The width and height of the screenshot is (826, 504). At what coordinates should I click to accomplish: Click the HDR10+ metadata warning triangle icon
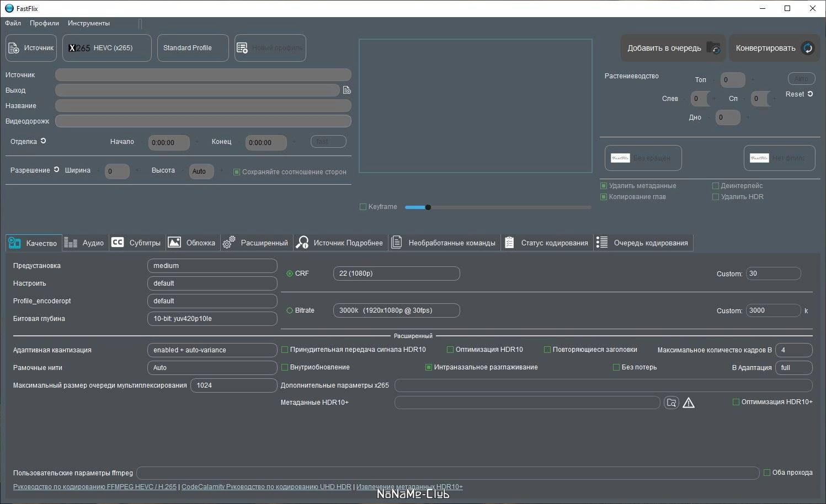pos(689,403)
